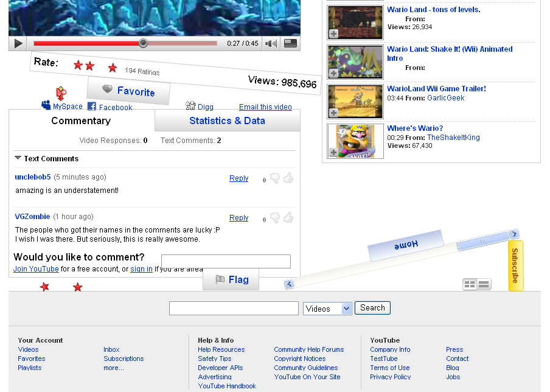
Task: Mute the video using the speaker icon
Action: coord(271,43)
